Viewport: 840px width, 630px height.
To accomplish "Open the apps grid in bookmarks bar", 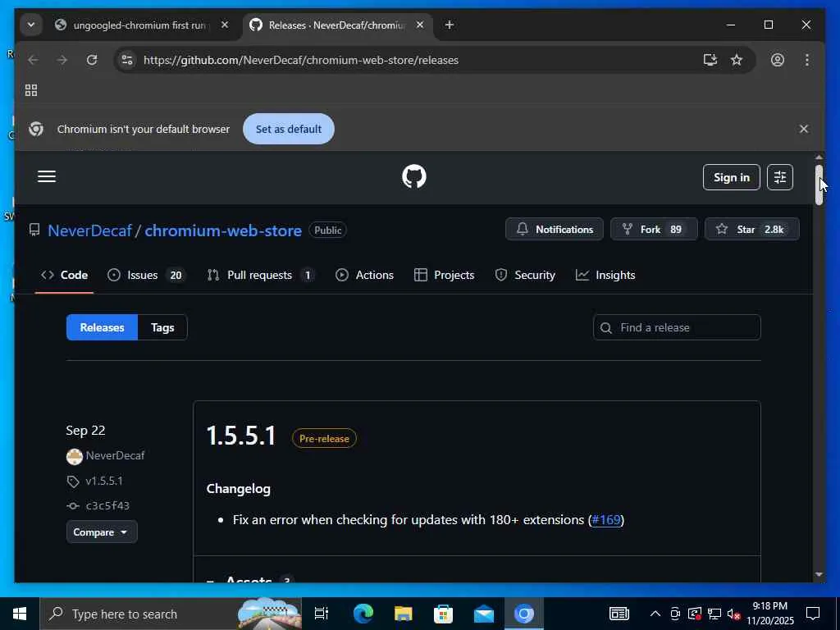I will 31,90.
